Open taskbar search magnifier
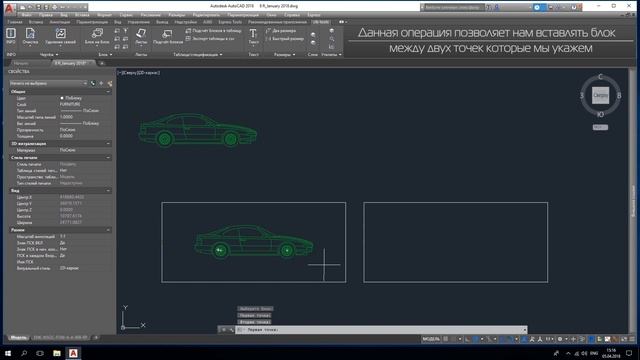This screenshot has width=640, height=360. pyautogui.click(x=24, y=353)
